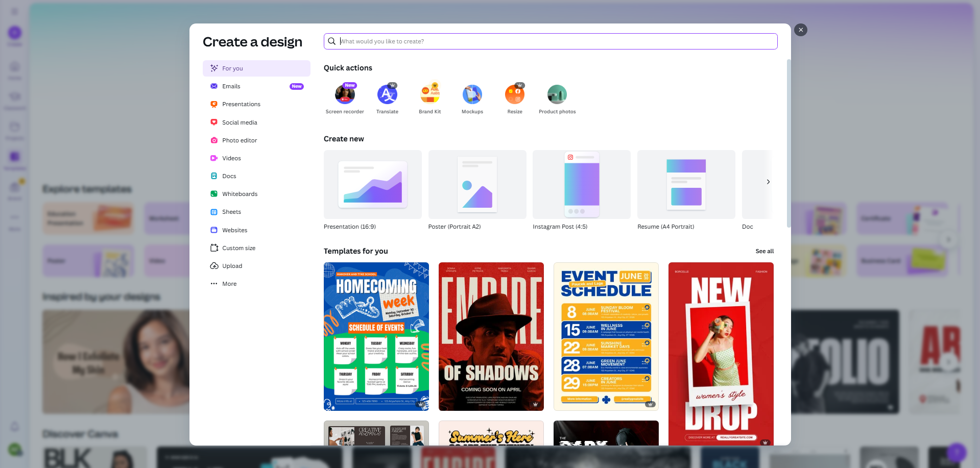Viewport: 980px width, 468px height.
Task: Open the Sheets category
Action: click(x=256, y=212)
